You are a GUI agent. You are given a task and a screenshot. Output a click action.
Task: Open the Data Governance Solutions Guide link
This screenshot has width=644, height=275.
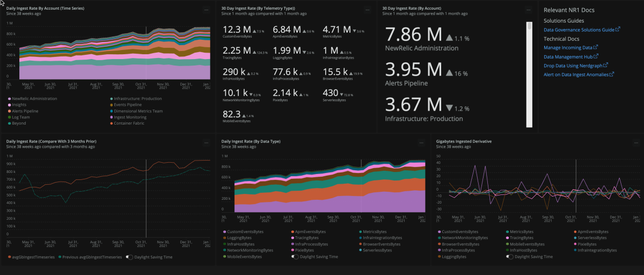point(579,30)
